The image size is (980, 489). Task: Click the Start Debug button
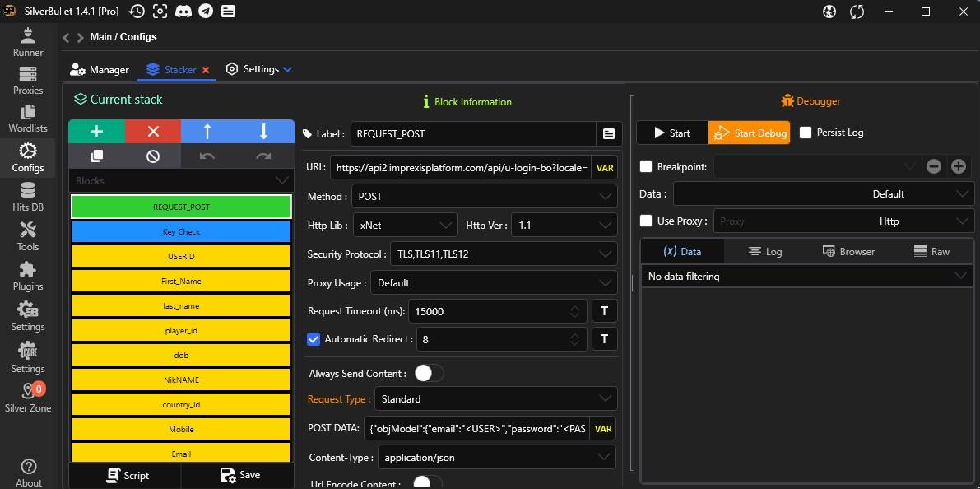pos(749,133)
